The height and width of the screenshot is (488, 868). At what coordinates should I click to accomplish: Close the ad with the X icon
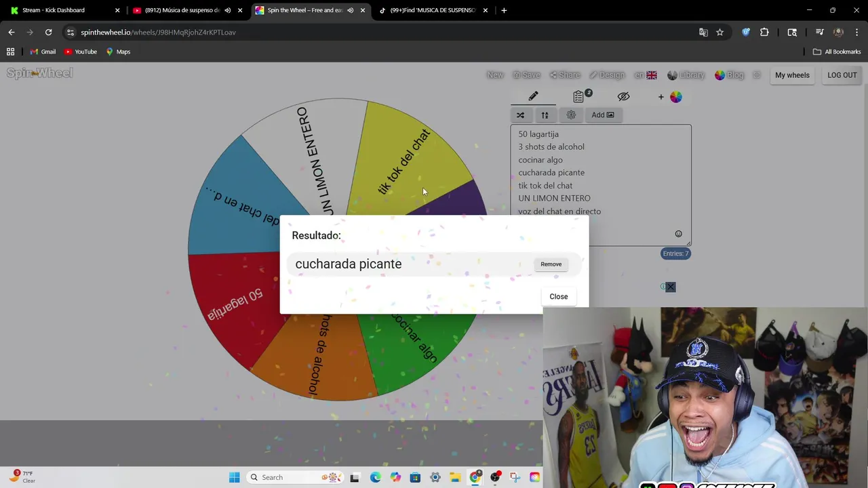[x=671, y=287]
